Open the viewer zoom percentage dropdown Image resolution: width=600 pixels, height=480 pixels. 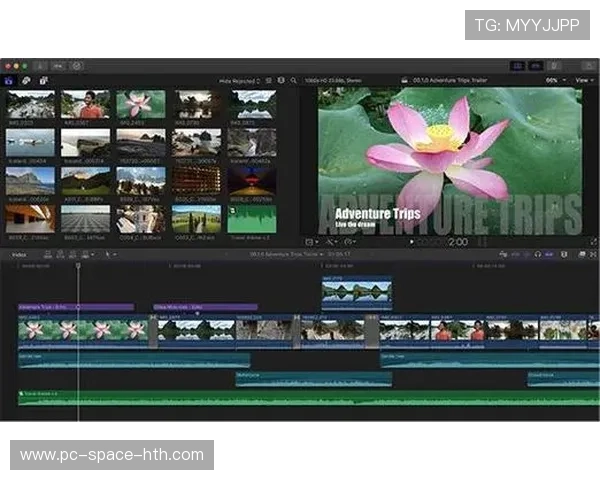(x=555, y=80)
